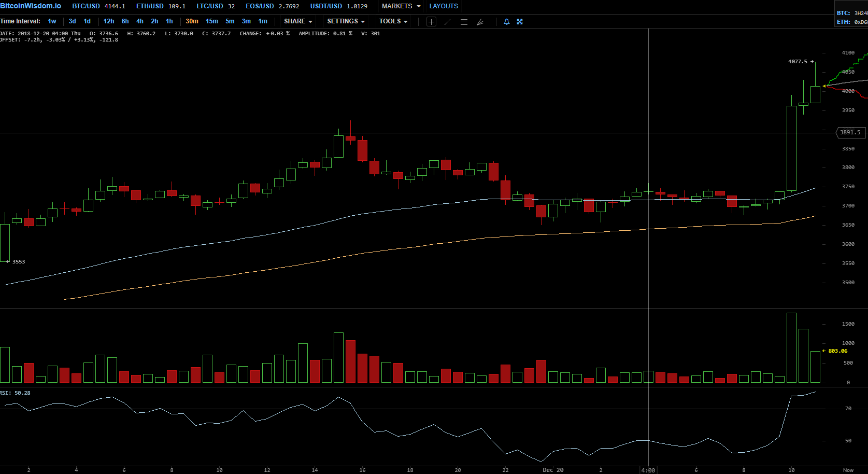Switch time interval to 1h

click(x=169, y=21)
